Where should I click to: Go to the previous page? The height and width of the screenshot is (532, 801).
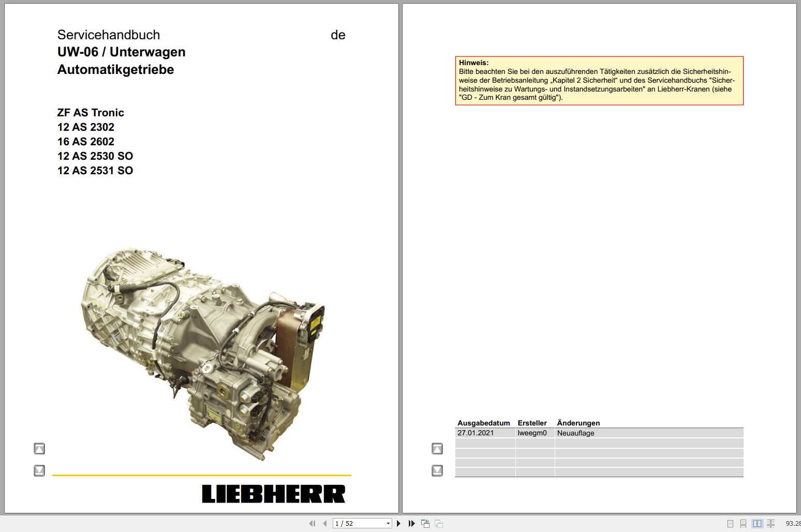click(x=324, y=524)
